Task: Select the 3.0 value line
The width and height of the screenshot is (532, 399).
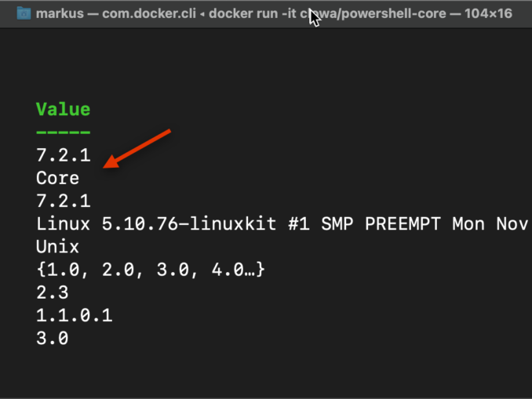Action: click(53, 338)
